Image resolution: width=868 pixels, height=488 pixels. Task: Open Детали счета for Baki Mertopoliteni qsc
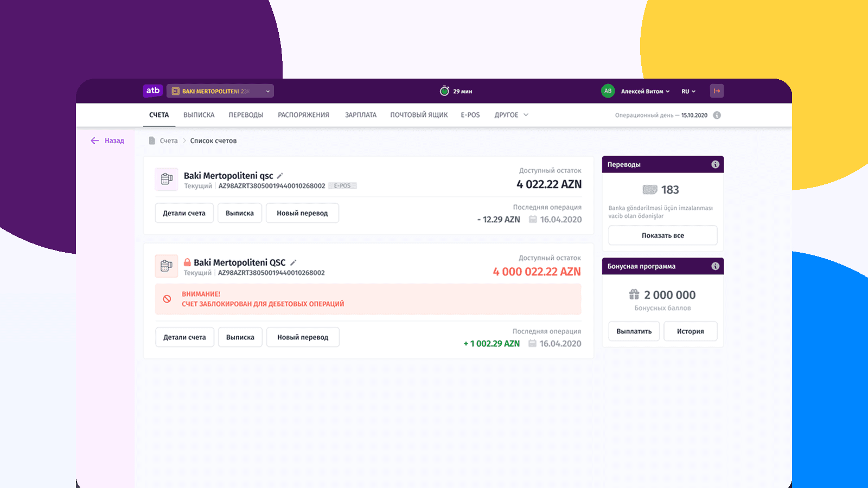184,213
